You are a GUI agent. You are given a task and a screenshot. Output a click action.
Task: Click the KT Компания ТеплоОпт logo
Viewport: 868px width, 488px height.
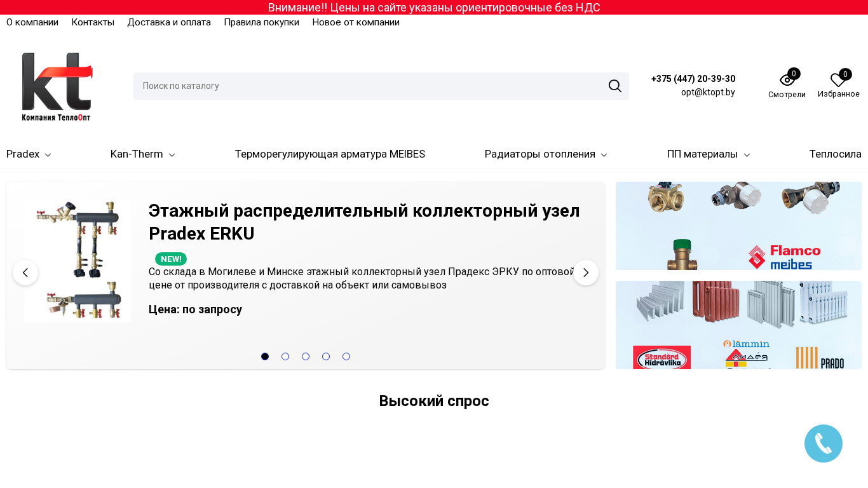point(57,86)
